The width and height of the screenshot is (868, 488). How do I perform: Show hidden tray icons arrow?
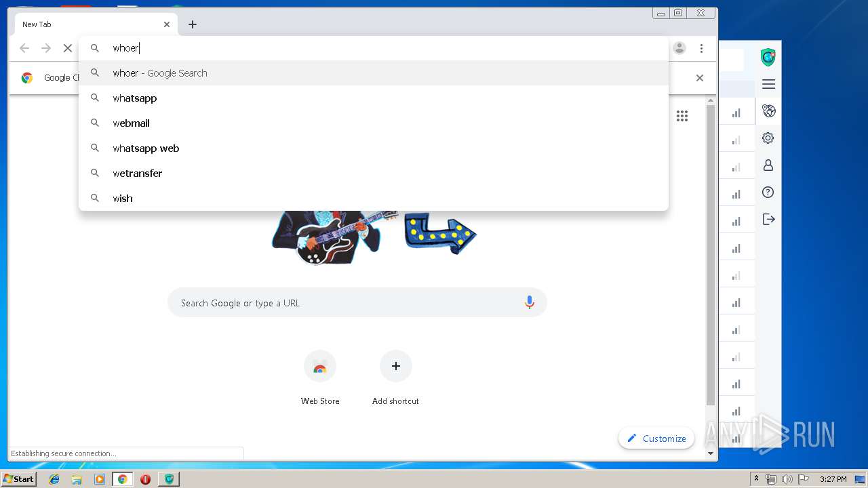coord(756,479)
